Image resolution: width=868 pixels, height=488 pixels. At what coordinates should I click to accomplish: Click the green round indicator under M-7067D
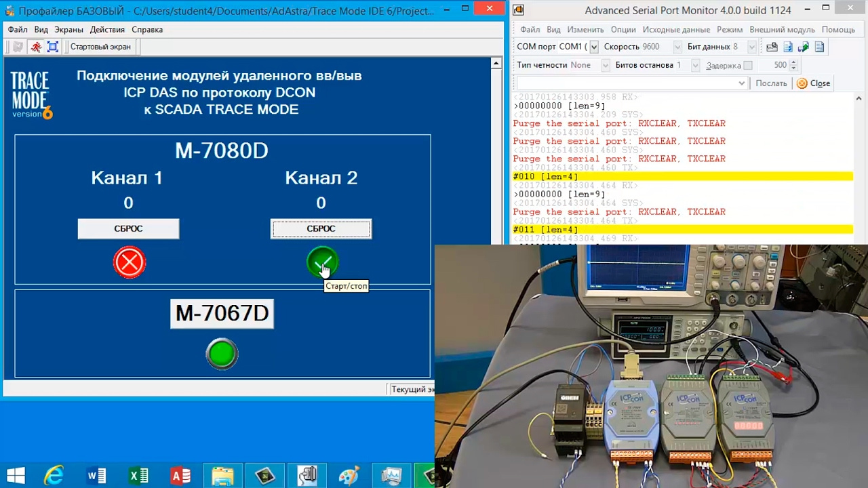[222, 353]
